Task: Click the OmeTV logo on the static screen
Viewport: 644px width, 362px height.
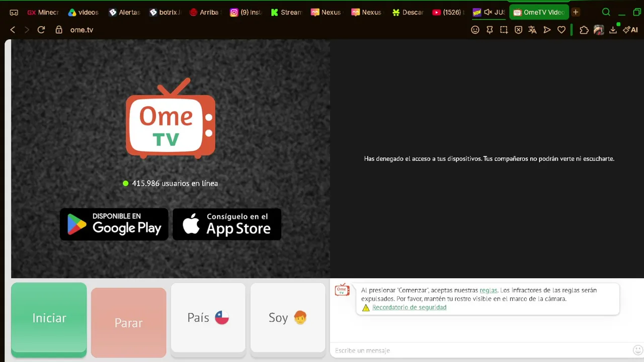Action: [171, 118]
